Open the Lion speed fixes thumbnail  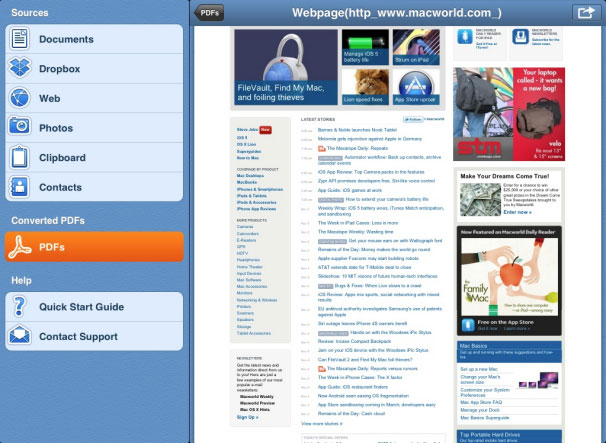365,87
